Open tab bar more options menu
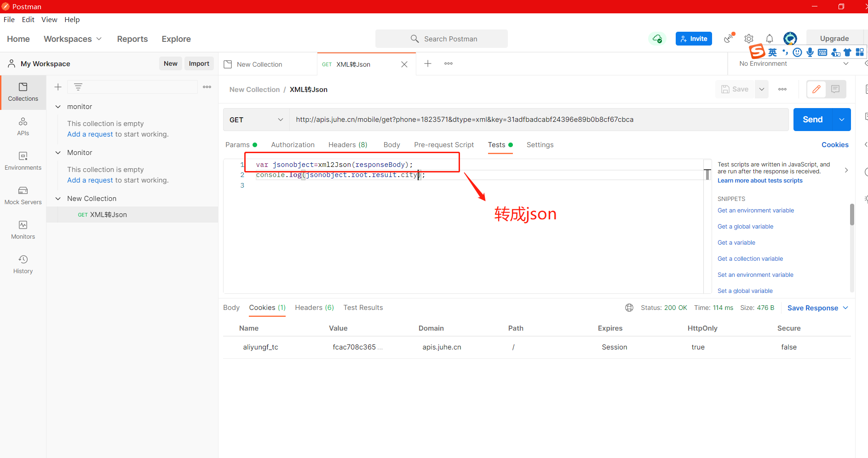 [x=448, y=63]
